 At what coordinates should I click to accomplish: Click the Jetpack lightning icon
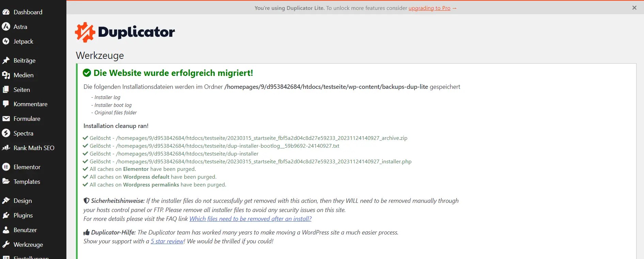(x=6, y=41)
